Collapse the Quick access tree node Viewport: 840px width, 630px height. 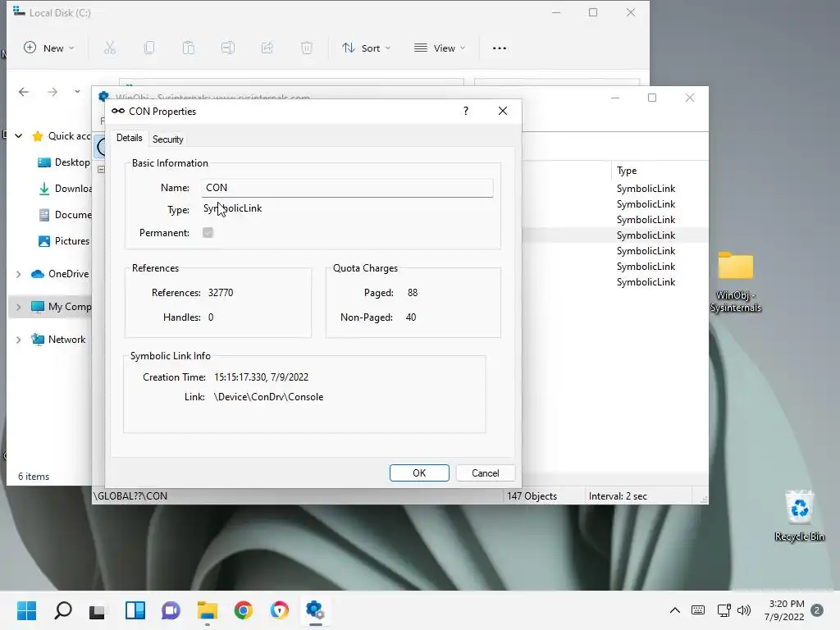(x=18, y=136)
